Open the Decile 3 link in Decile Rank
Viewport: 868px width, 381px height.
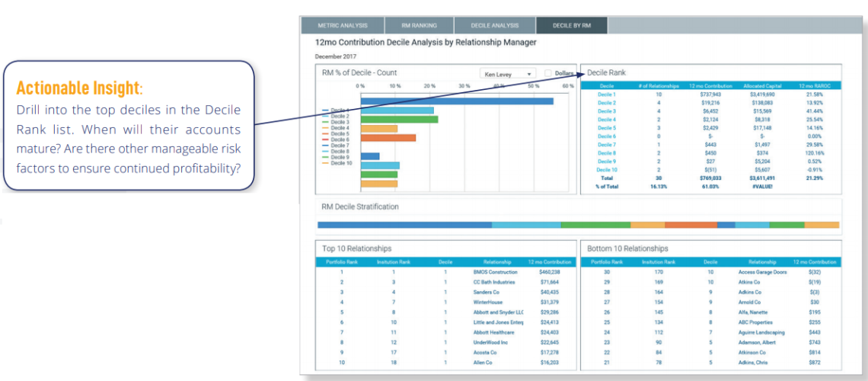(607, 111)
